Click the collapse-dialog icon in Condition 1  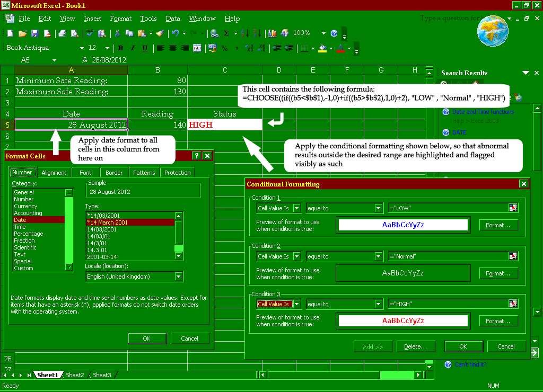pos(513,208)
